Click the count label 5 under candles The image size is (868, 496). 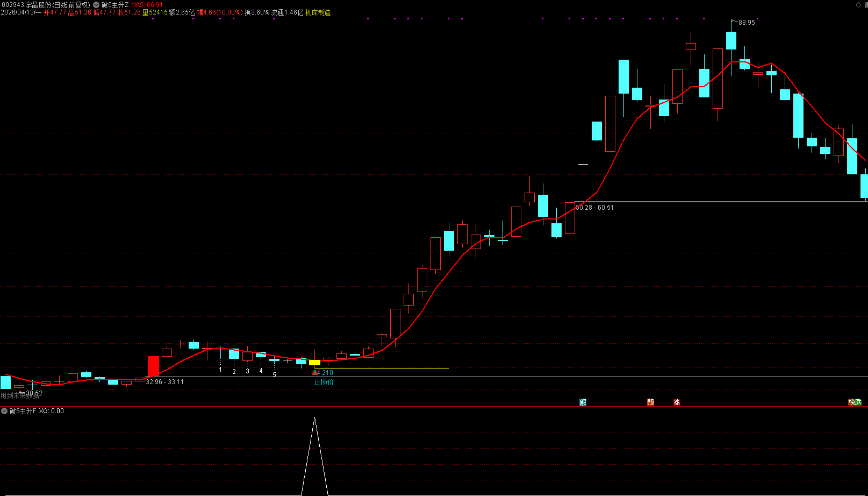(x=274, y=375)
